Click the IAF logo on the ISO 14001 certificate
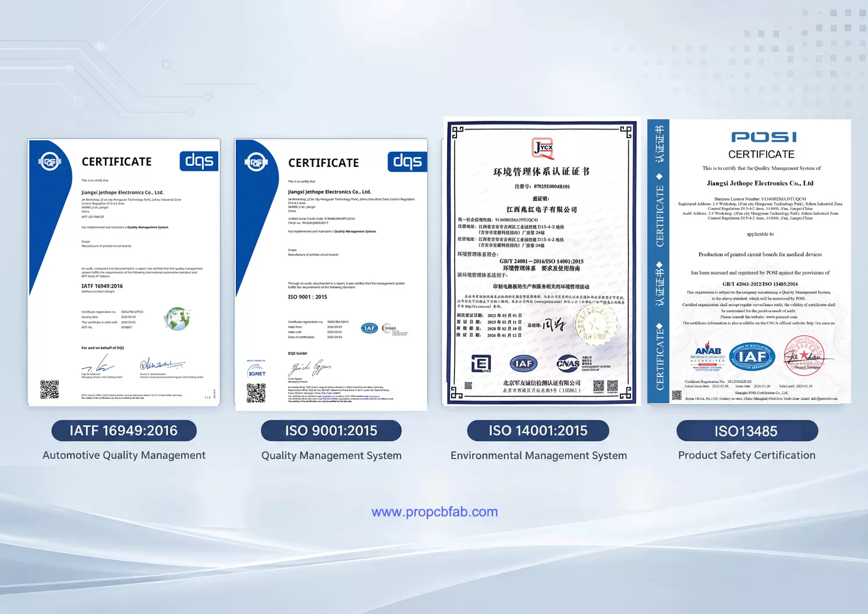Image resolution: width=868 pixels, height=614 pixels. click(x=523, y=364)
